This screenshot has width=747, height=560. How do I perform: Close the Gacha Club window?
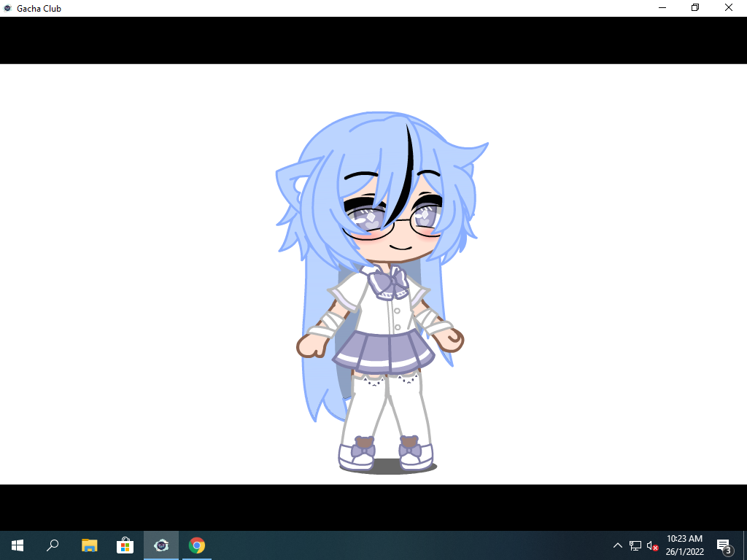coord(729,7)
